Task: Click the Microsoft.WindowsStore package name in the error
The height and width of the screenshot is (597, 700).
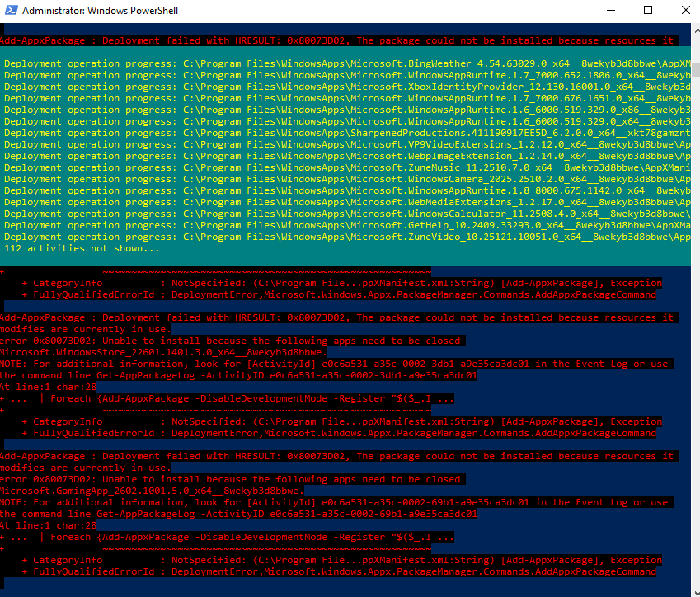Action: tap(163, 352)
